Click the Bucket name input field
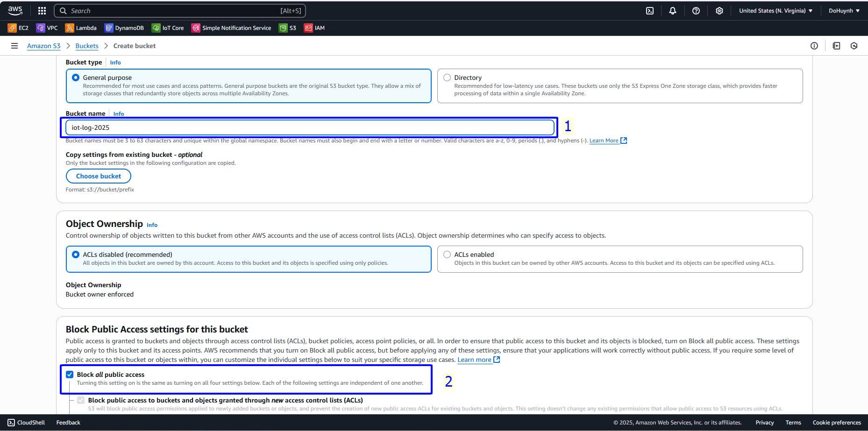 coord(309,127)
